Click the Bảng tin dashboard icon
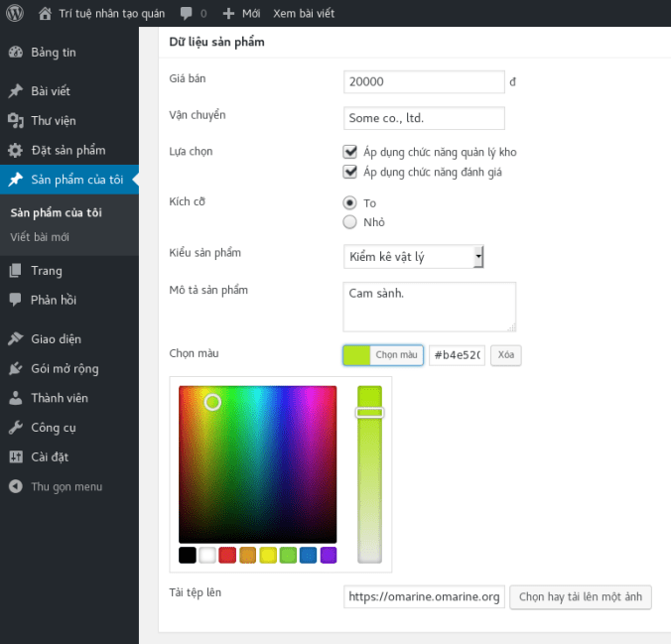Viewport: 671px width, 644px height. 15,53
